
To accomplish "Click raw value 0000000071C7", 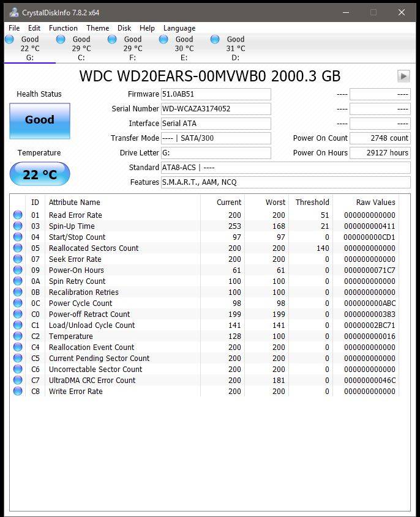I will point(370,270).
